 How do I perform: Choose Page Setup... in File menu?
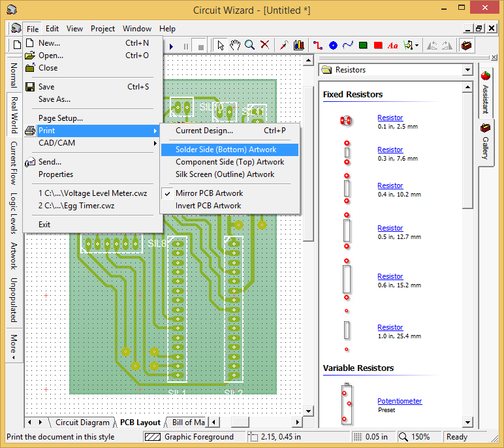point(93,118)
